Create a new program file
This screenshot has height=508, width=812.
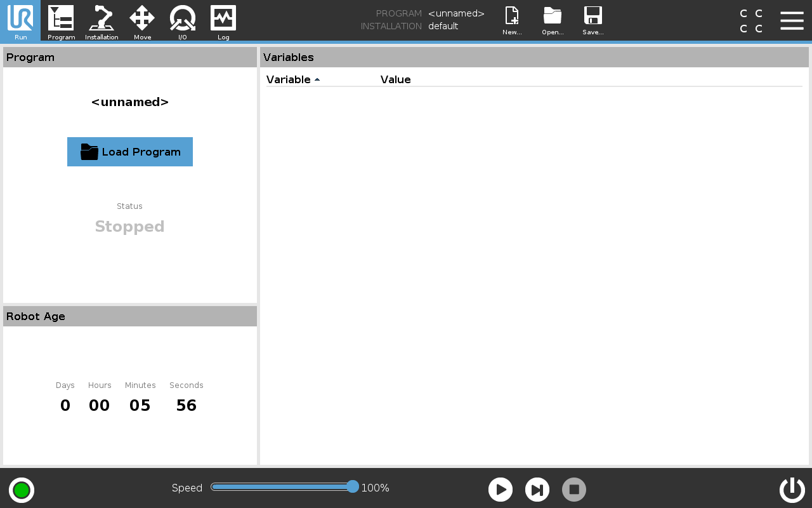point(512,21)
